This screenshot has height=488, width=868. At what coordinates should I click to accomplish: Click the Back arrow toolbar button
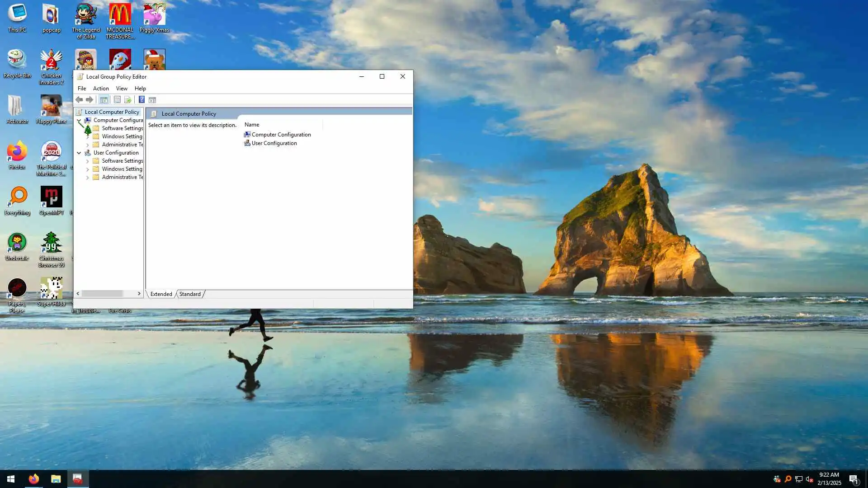point(79,100)
